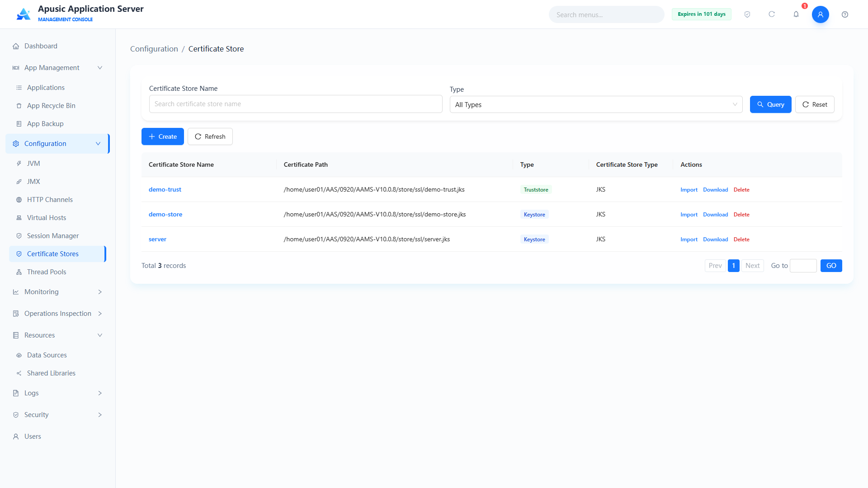Viewport: 868px width, 488px height.
Task: Expand Operations Inspection section
Action: click(58, 314)
